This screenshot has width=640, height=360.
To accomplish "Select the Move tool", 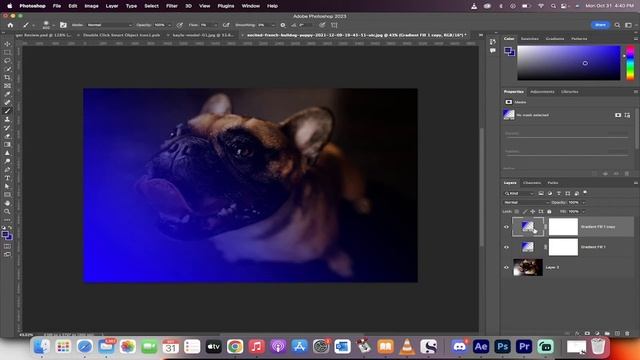I will coord(7,44).
